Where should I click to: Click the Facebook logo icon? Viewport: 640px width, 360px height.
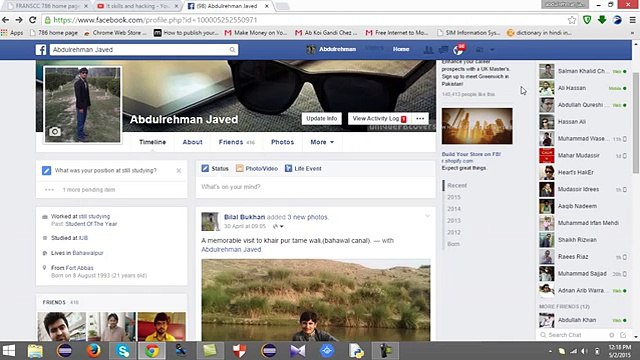point(41,50)
